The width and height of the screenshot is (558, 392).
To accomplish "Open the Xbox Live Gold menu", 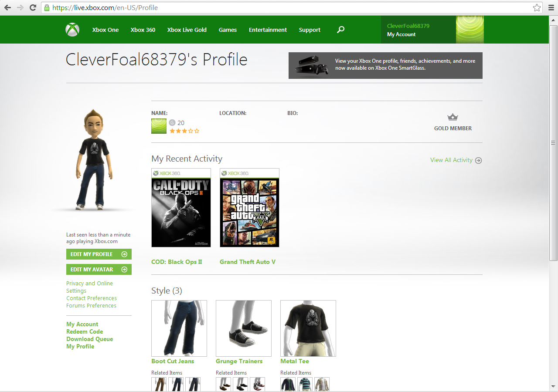I will click(187, 30).
